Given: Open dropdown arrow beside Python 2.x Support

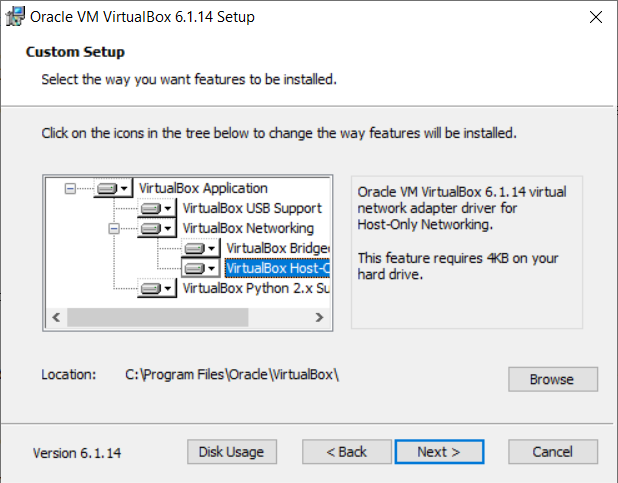Looking at the screenshot, I should coord(168,289).
